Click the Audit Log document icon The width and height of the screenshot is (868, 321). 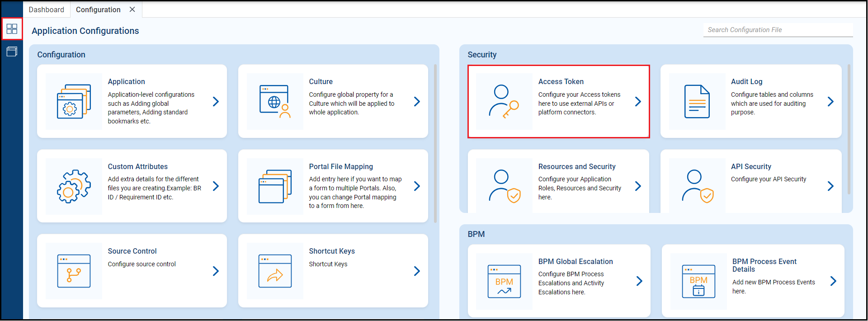[x=697, y=101]
